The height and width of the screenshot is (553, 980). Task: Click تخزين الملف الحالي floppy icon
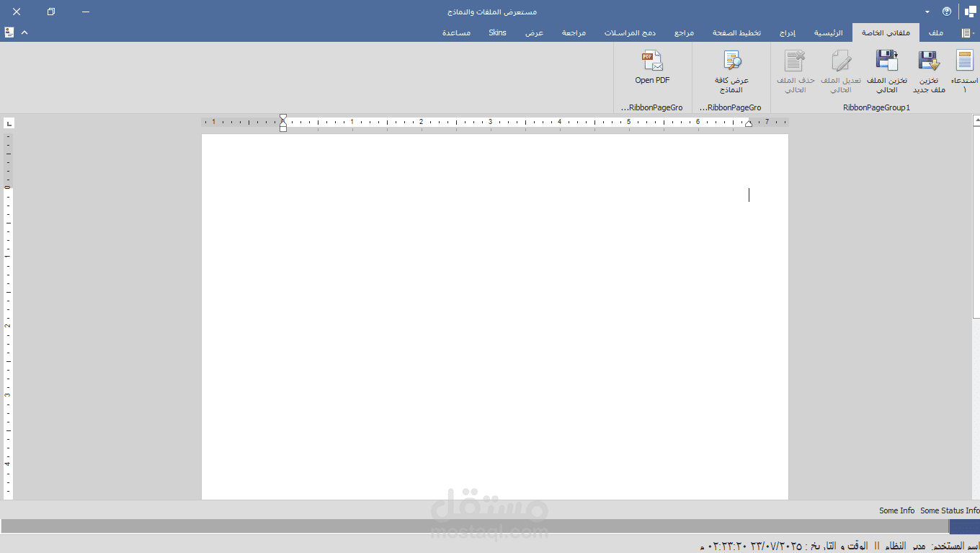coord(886,61)
